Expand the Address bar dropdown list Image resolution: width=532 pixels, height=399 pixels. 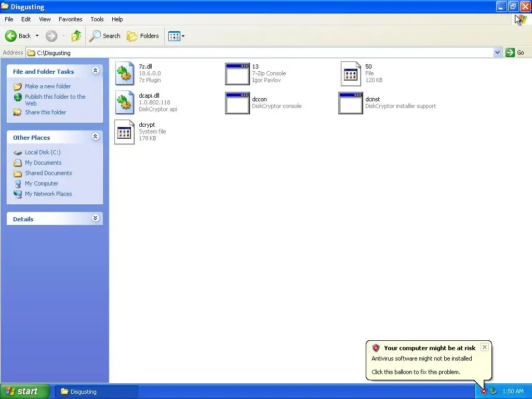[497, 52]
